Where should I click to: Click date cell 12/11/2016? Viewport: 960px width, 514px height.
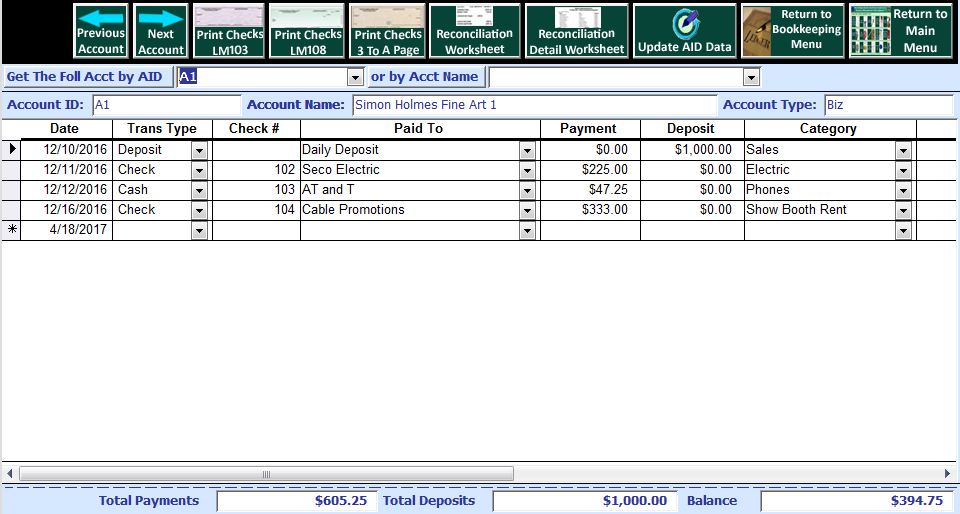coord(67,169)
